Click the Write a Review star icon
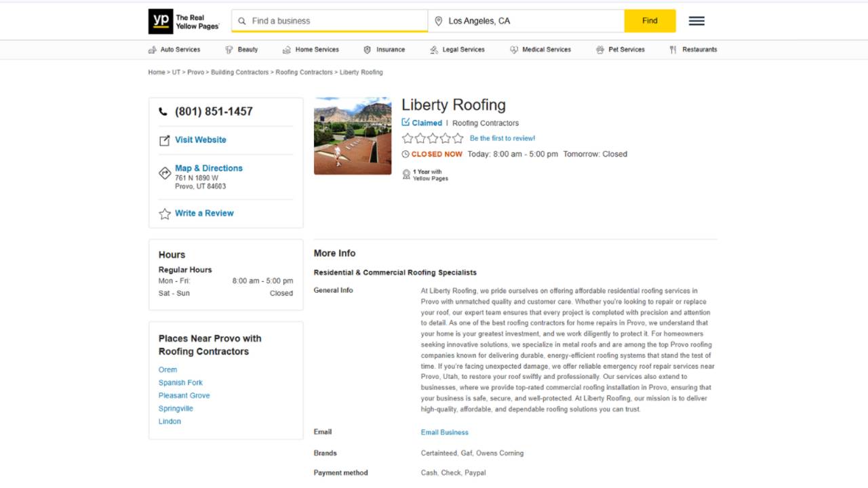This screenshot has height=488, width=868. click(x=164, y=213)
